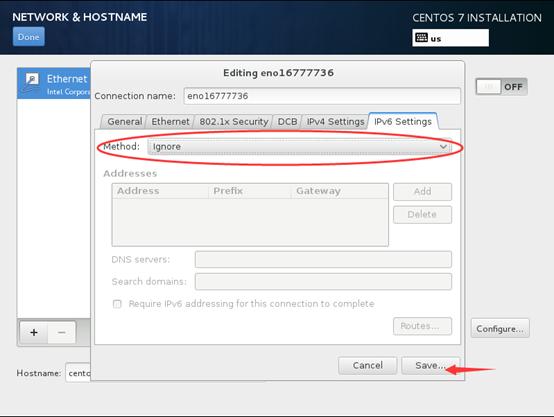This screenshot has width=554, height=417.
Task: Click the Configure… button
Action: 500,328
